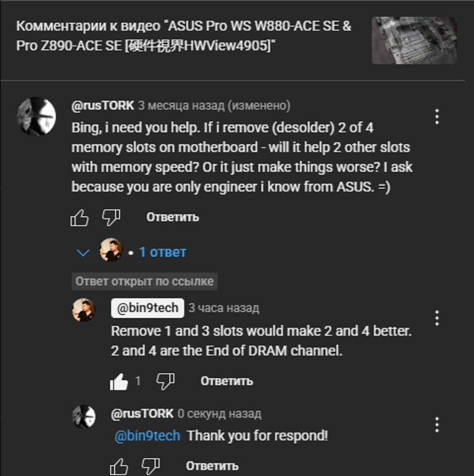Toggle the '1 ответ' replies thread

(162, 252)
